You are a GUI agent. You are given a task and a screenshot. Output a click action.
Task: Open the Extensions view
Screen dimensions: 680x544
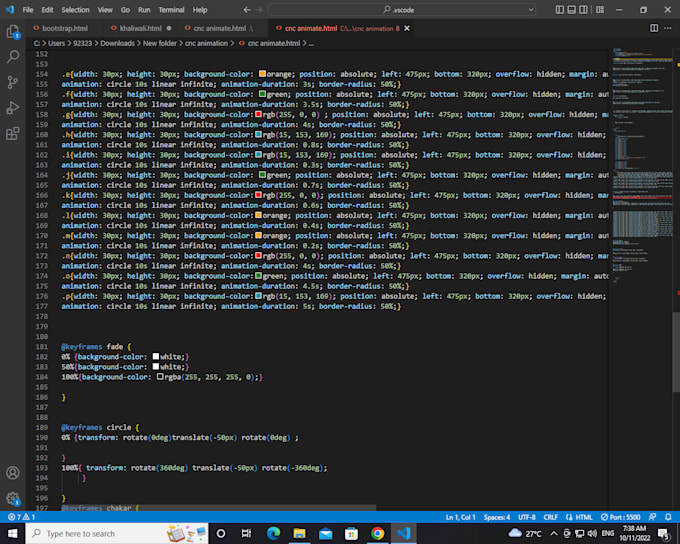tap(13, 134)
